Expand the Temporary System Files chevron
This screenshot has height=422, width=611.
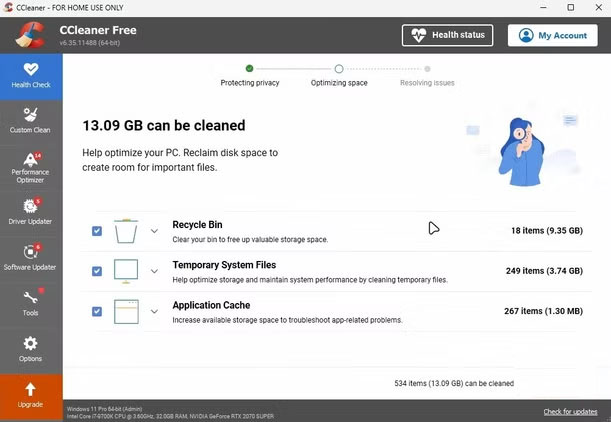click(154, 271)
